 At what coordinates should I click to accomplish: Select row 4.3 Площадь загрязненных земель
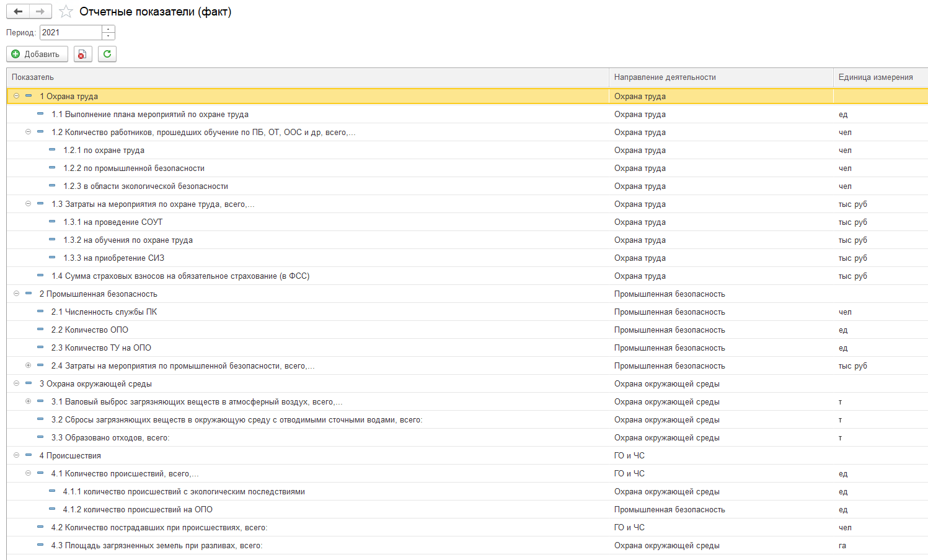tap(157, 546)
